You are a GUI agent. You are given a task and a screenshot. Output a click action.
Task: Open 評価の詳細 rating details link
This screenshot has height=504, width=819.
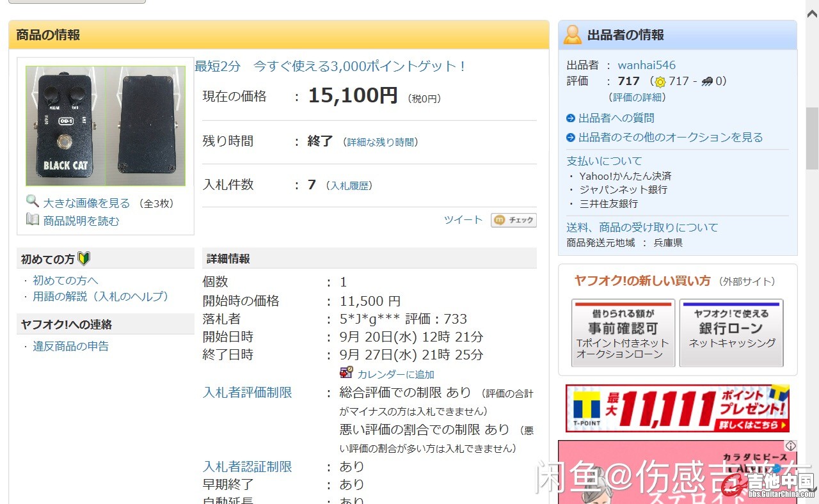coord(637,97)
